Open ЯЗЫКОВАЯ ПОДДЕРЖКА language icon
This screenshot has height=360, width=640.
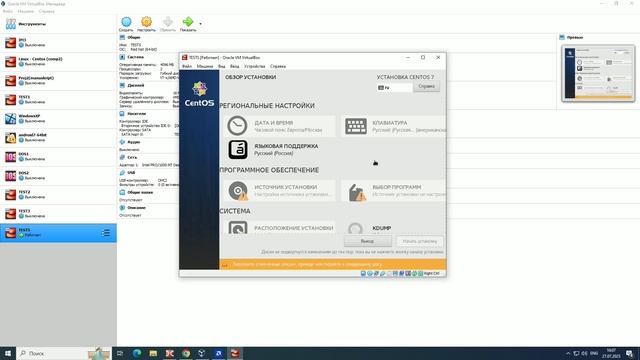(238, 149)
